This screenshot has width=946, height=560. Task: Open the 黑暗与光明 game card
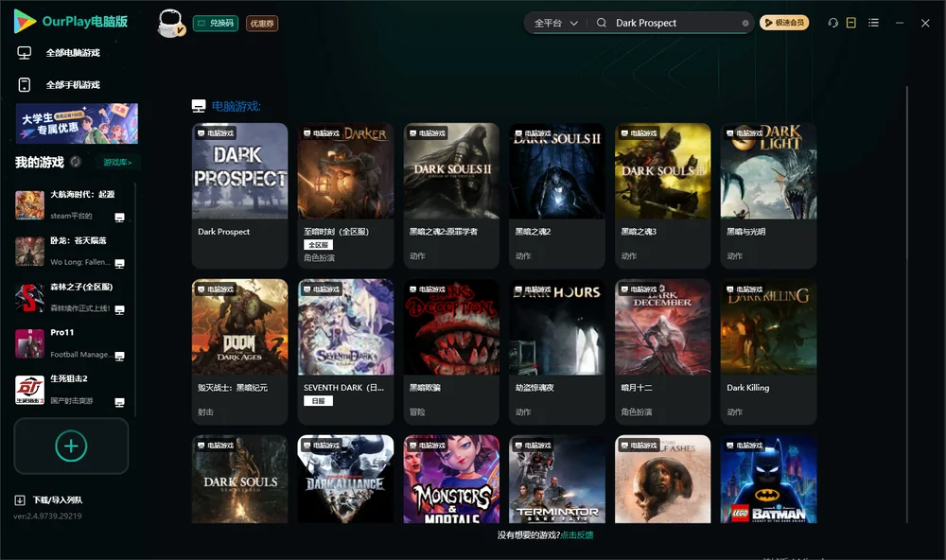[x=768, y=196]
